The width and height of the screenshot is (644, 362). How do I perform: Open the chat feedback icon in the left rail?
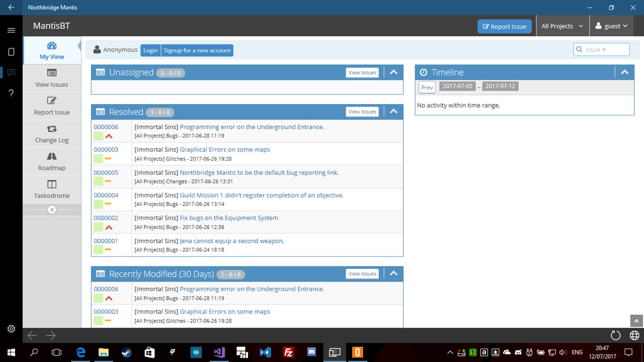point(11,72)
